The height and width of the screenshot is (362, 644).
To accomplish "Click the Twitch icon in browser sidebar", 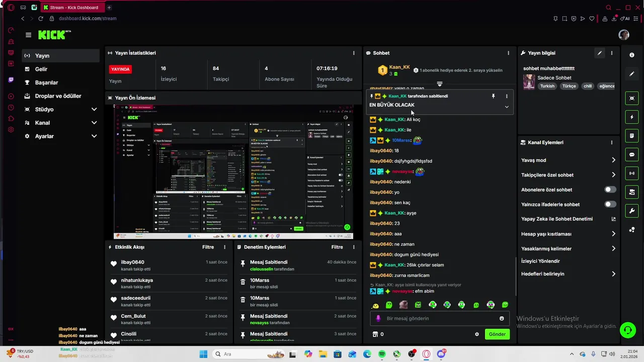I will point(11,80).
